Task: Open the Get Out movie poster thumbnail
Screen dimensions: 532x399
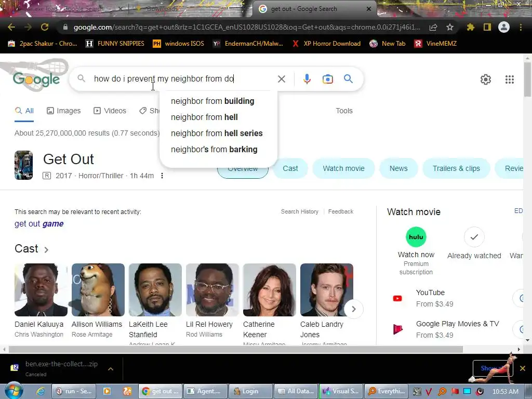Action: pos(23,165)
